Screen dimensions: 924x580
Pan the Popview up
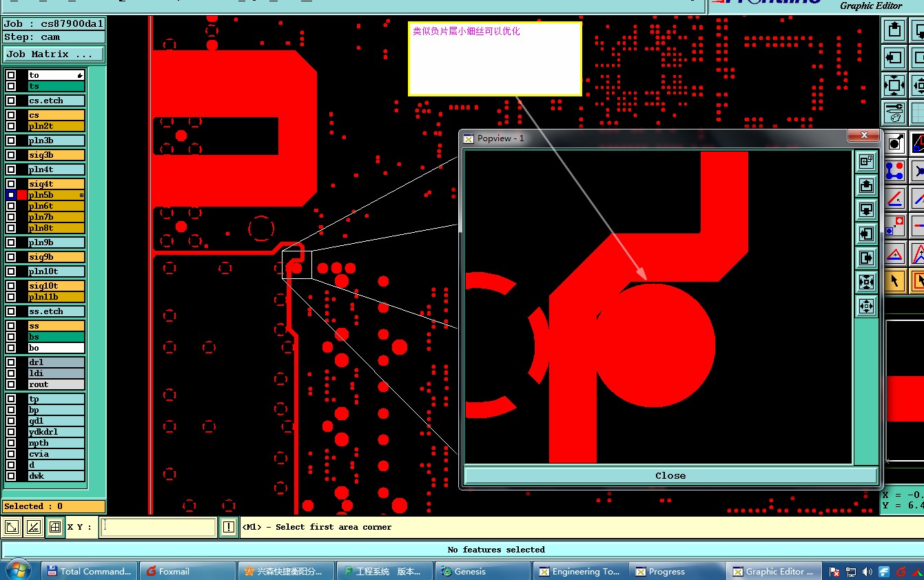point(866,185)
